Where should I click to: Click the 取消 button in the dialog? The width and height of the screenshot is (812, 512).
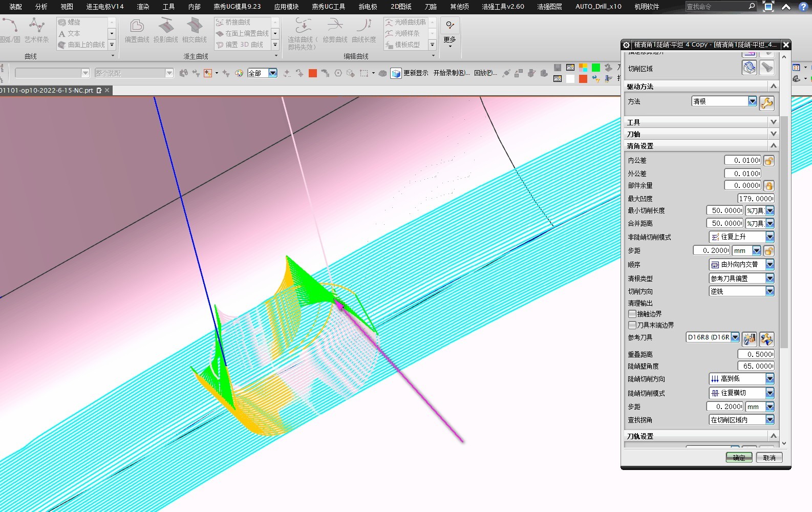[769, 458]
